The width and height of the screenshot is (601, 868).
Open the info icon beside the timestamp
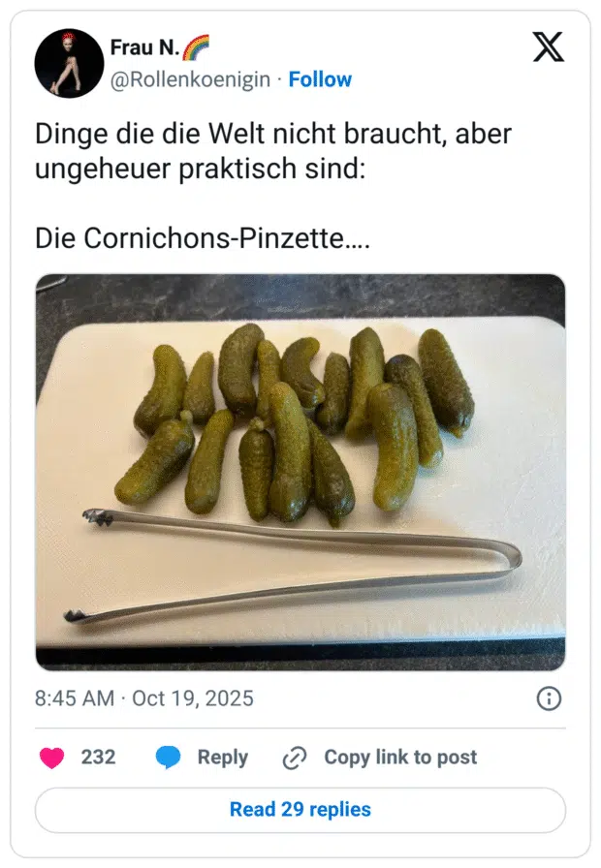549,698
